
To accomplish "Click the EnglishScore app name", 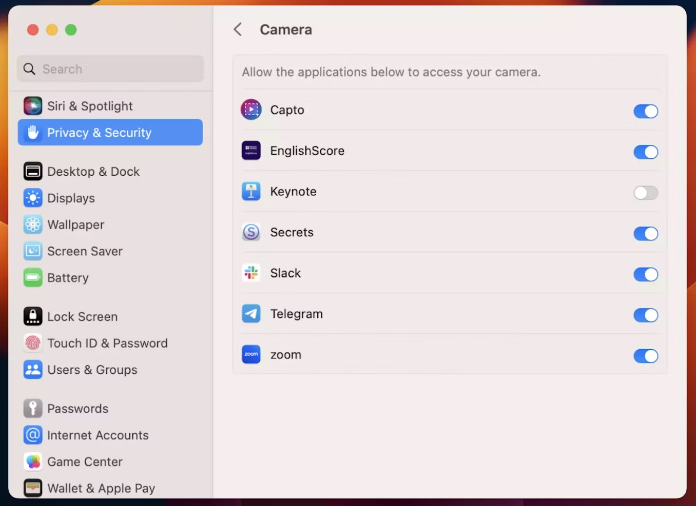I will coord(307,151).
